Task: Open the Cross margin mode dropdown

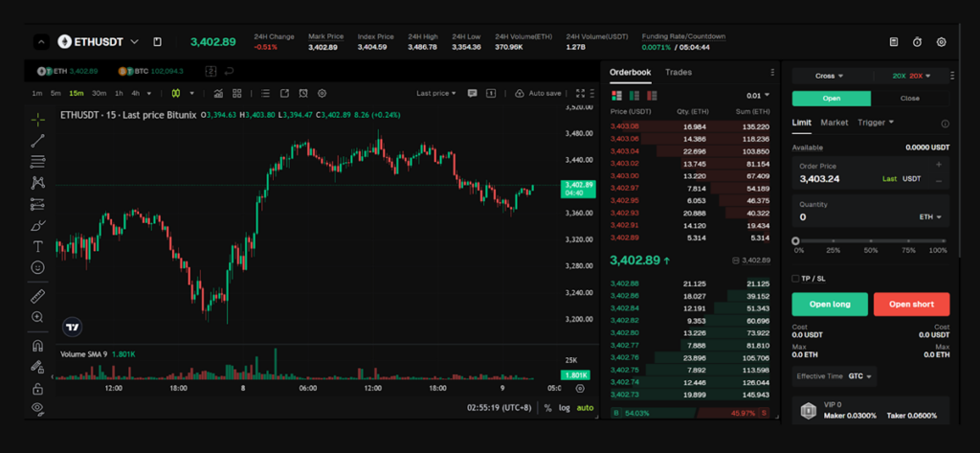Action: [830, 76]
